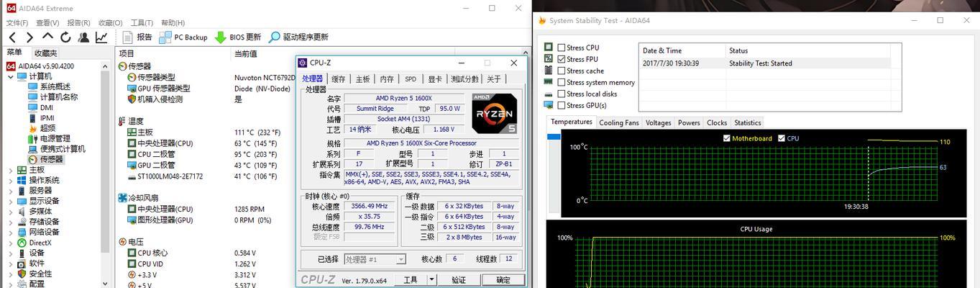
Task: Go back with the AIDA64 back arrow
Action: 12,37
